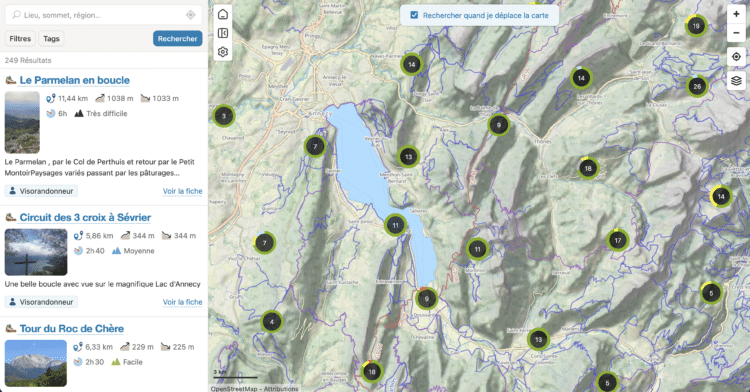Click Visorandonneur author under Le Parmelan
Screen dimensions: 750x392
(41, 191)
